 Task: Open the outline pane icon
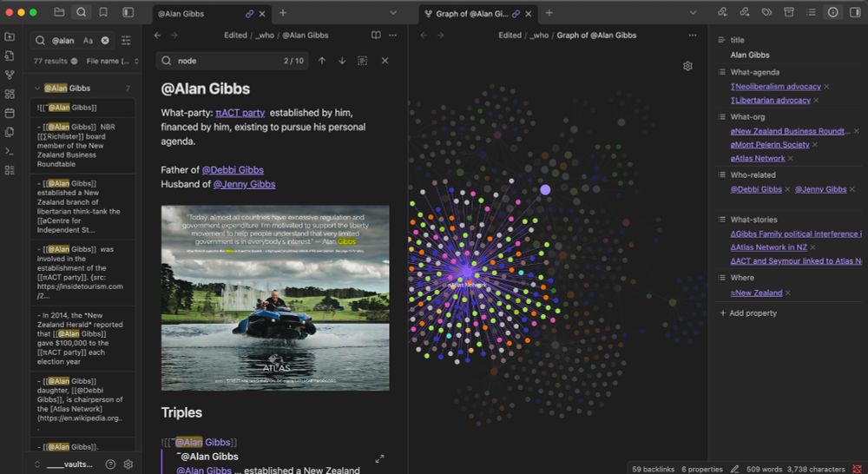click(x=811, y=12)
